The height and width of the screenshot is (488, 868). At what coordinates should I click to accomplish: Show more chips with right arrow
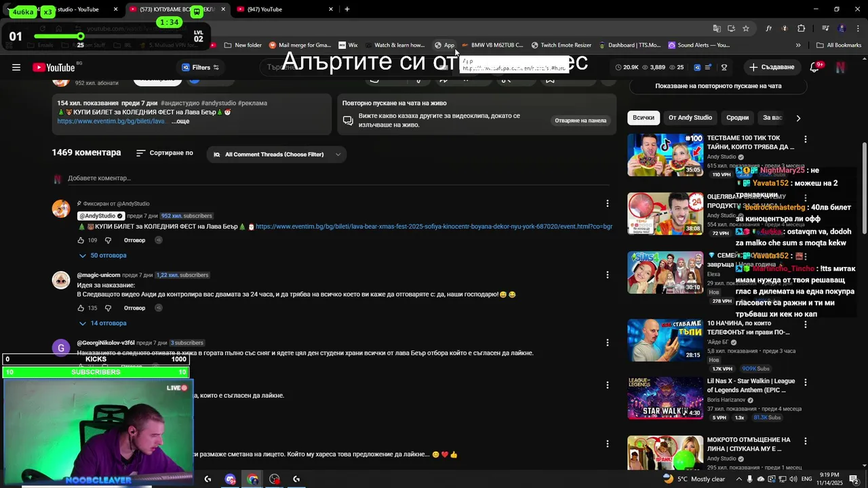798,118
